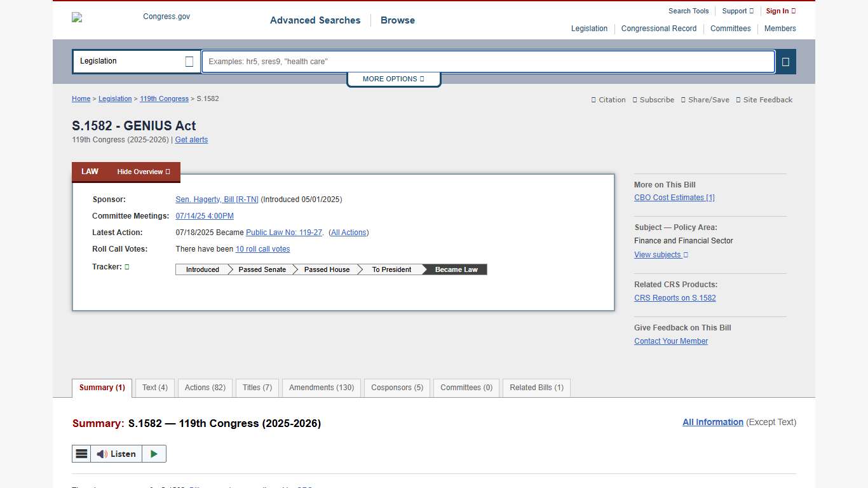Open the Citation tool icon
The image size is (868, 488).
[594, 100]
